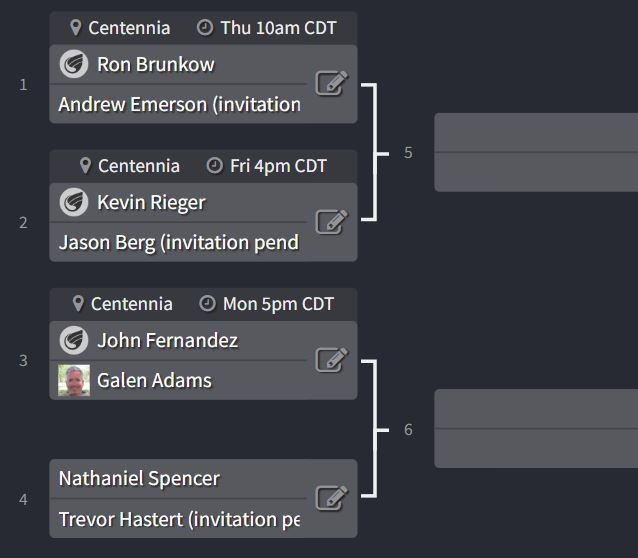The width and height of the screenshot is (638, 558).
Task: Open Nathaniel Spencer's entry
Action: pyautogui.click(x=139, y=478)
